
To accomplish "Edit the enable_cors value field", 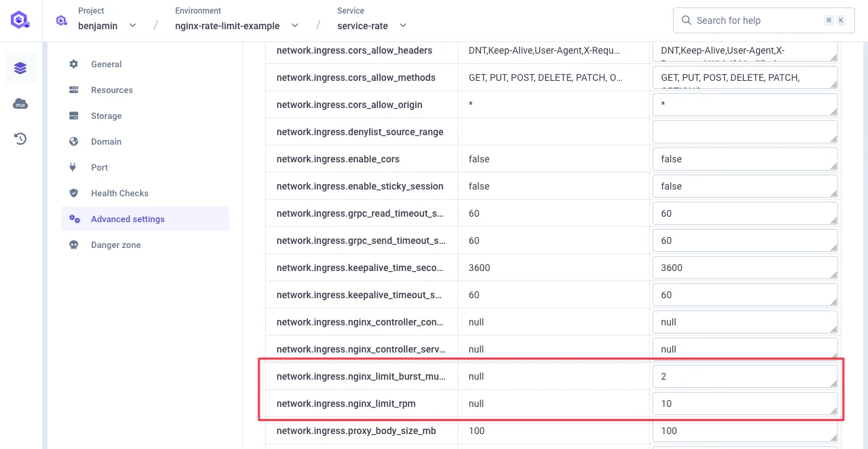I will 745,159.
